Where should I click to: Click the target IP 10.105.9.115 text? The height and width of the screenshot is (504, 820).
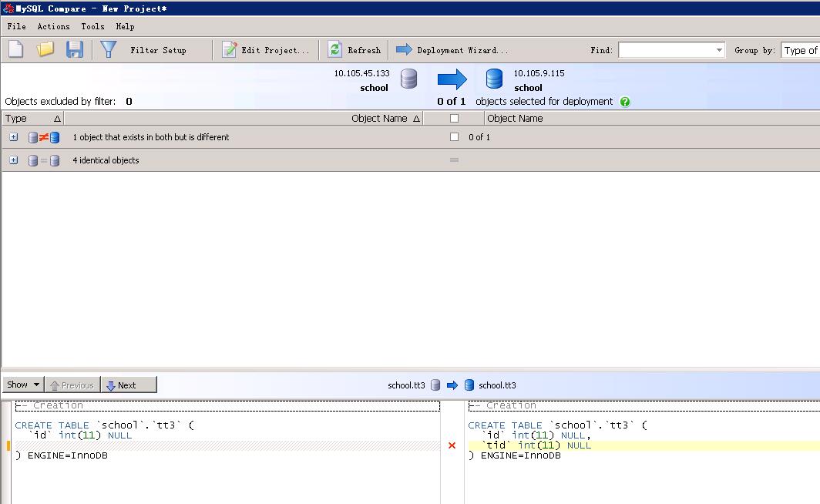(539, 73)
